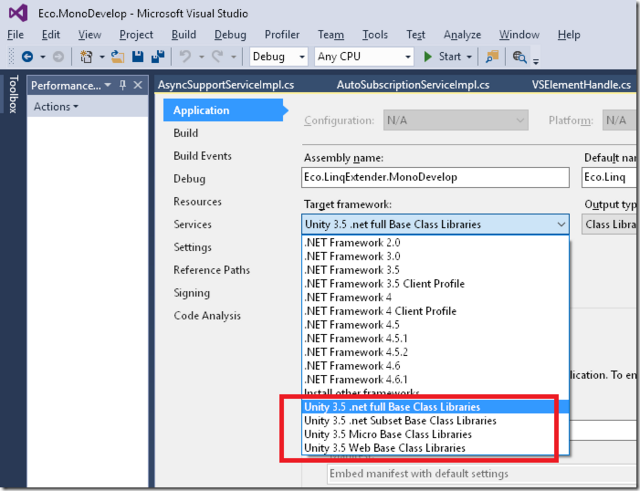This screenshot has width=640, height=491.
Task: Choose .NET Framework 4.6.1 from list
Action: tap(435, 380)
